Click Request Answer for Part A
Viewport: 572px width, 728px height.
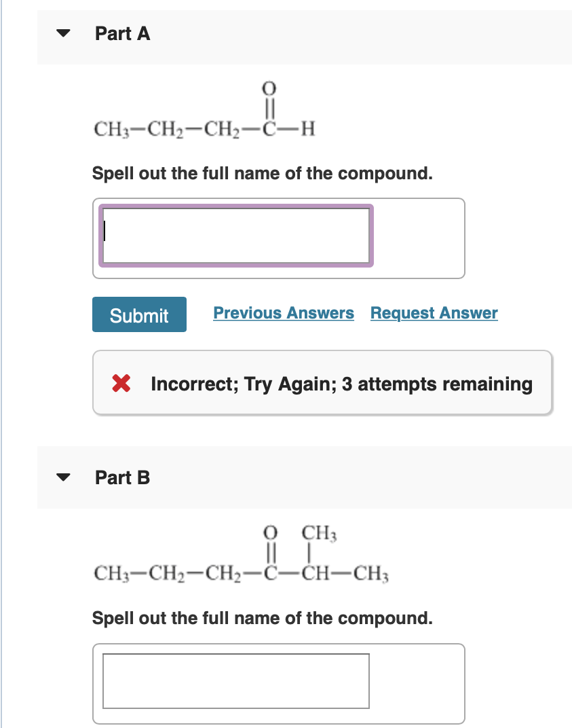click(x=434, y=312)
